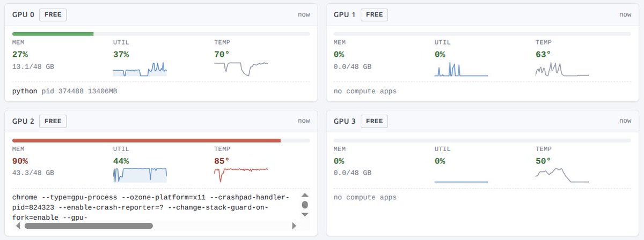The image size is (644, 240).
Task: Click the GPU 2 UTIL sparkline chart
Action: (140, 175)
